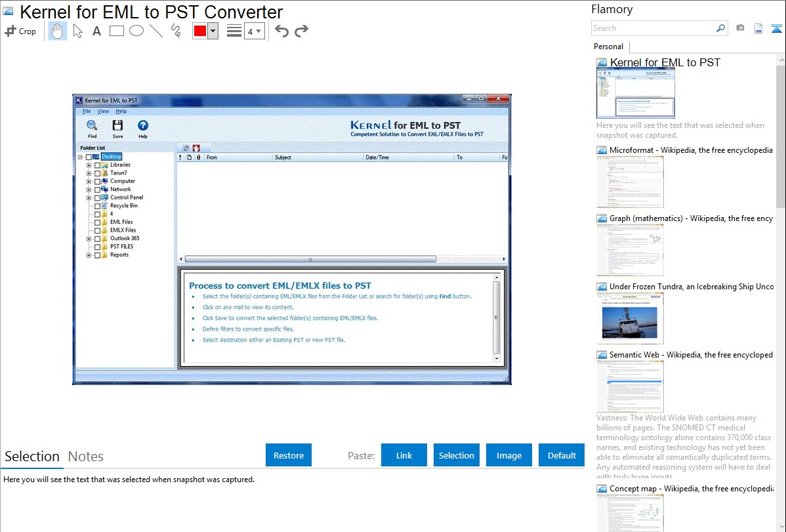The height and width of the screenshot is (532, 786).
Task: Click the red color swatch
Action: click(200, 31)
